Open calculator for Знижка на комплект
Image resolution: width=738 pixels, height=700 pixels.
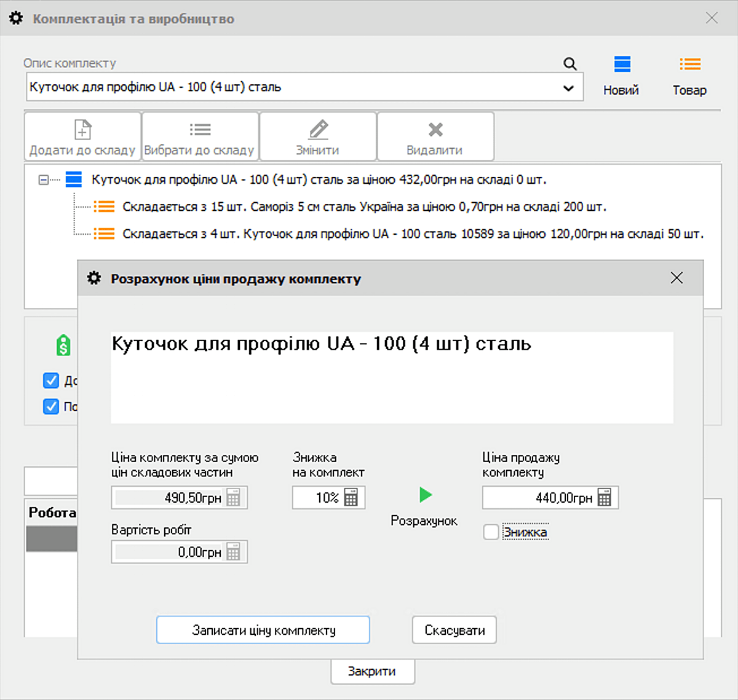351,498
